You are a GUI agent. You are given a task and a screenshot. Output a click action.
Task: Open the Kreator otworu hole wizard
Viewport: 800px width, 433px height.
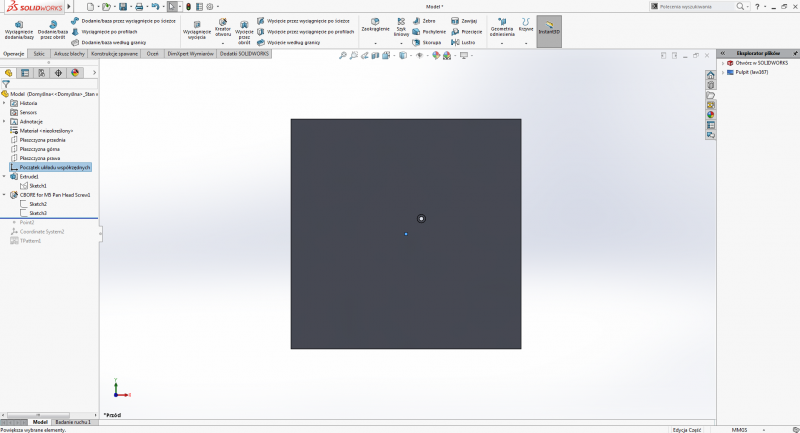[223, 30]
